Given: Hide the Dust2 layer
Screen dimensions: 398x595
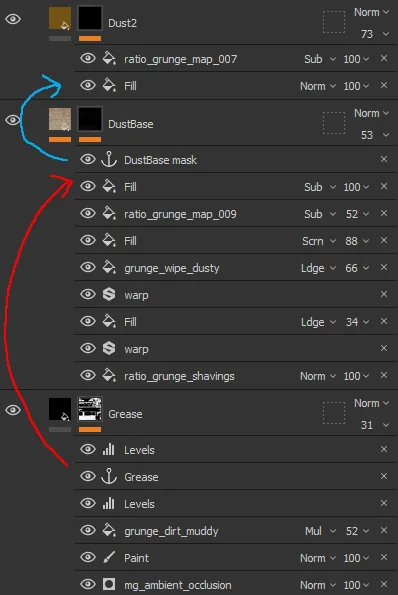Looking at the screenshot, I should [x=13, y=19].
